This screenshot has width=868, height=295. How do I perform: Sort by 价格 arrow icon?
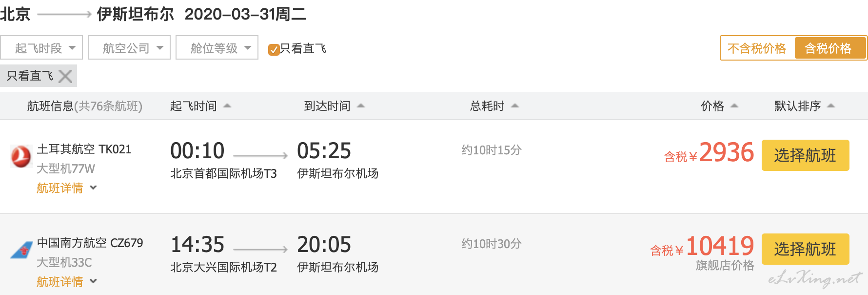[734, 105]
